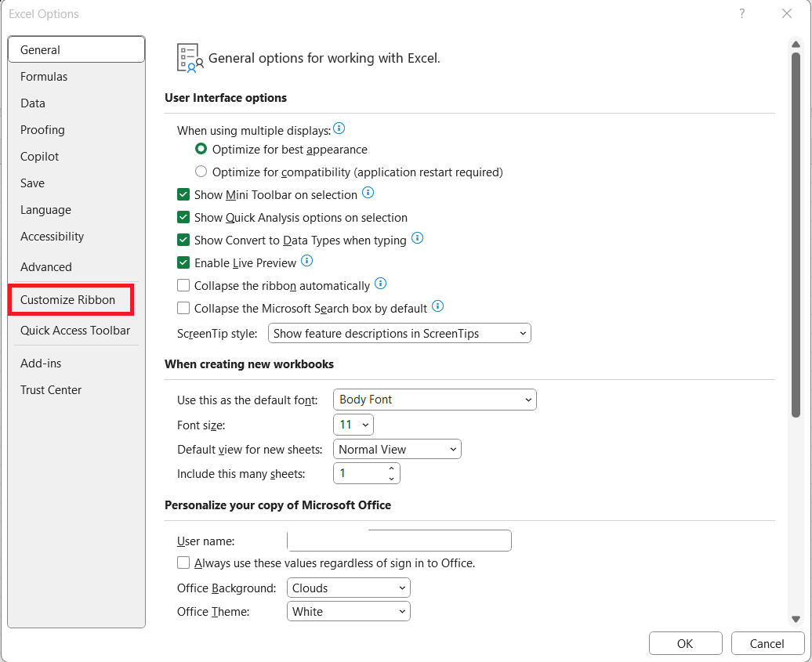
Task: Expand the Office Theme dropdown
Action: tap(349, 611)
